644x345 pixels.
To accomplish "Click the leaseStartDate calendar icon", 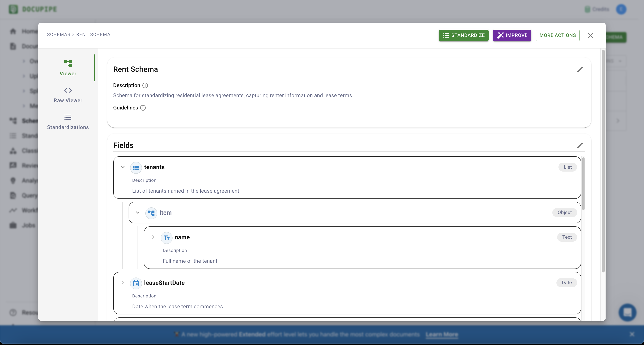I will click(136, 283).
